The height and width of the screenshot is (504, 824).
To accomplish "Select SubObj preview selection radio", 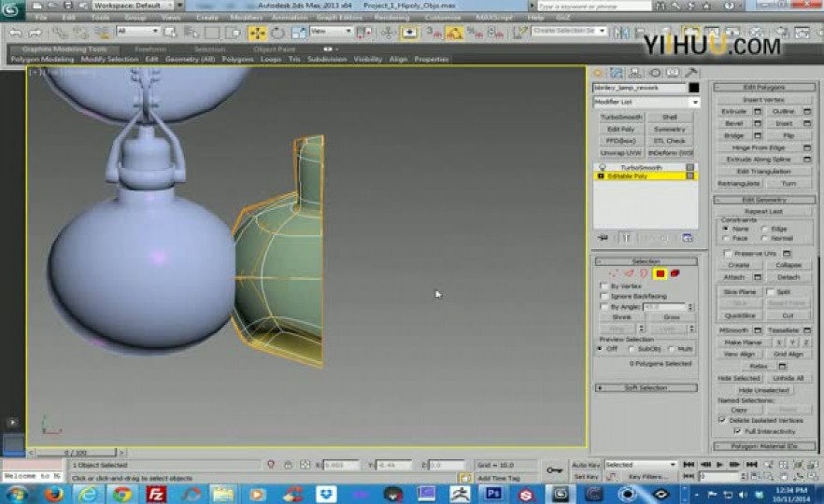I will tap(632, 349).
